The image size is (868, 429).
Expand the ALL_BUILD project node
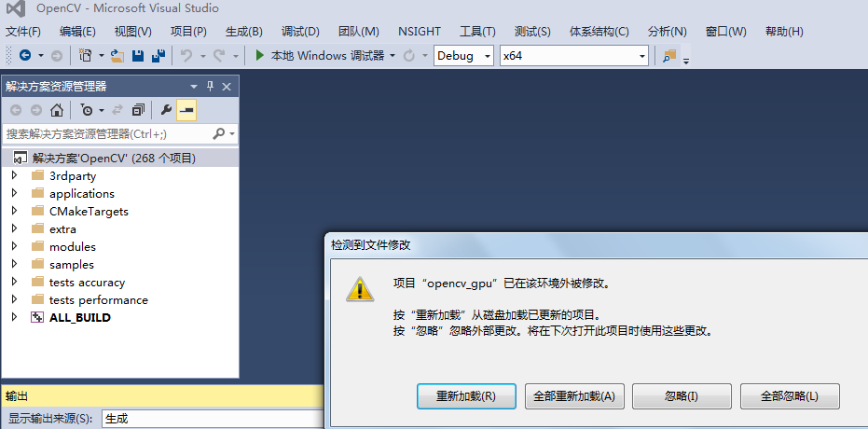[14, 318]
